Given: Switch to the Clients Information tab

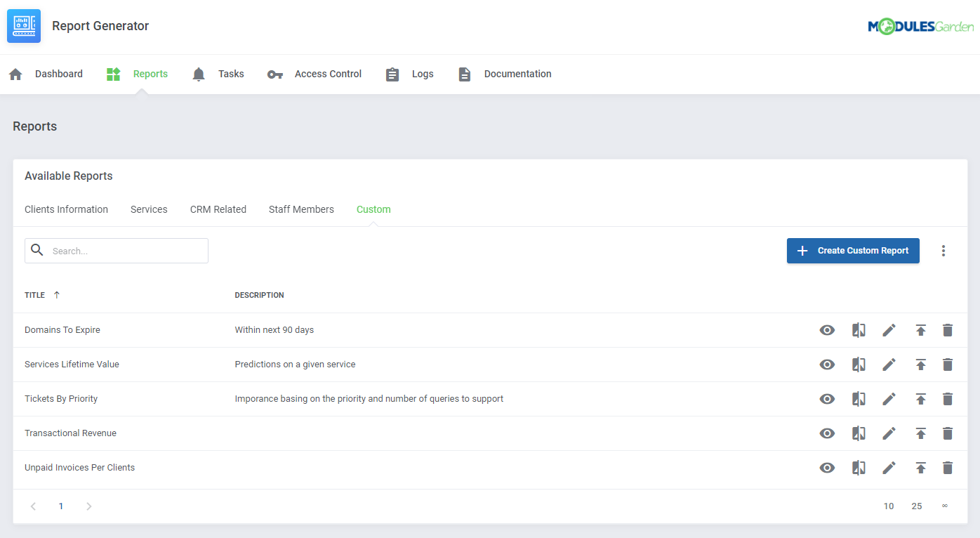Looking at the screenshot, I should click(66, 209).
